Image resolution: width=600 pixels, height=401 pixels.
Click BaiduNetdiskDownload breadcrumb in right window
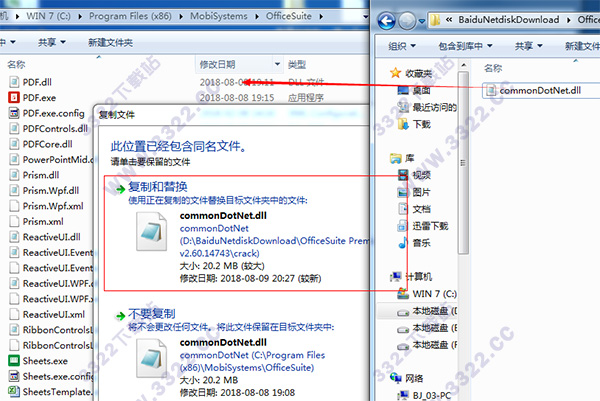tap(509, 20)
